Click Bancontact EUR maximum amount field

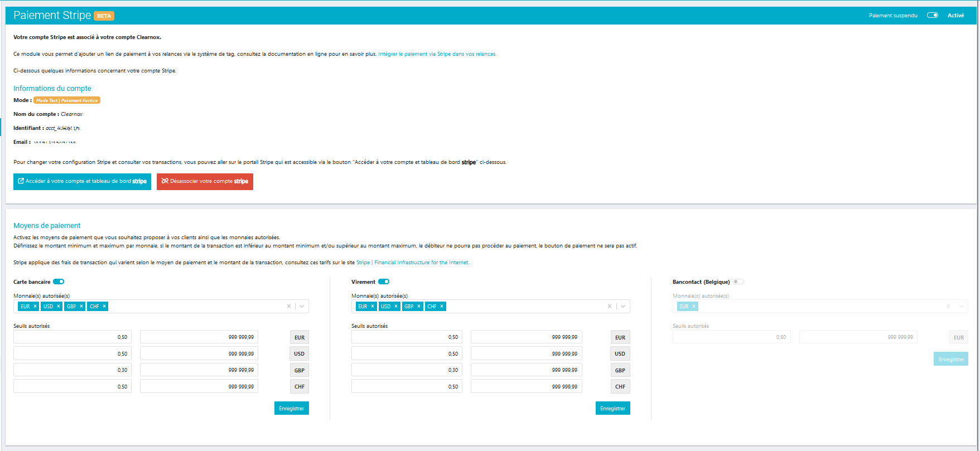point(858,337)
